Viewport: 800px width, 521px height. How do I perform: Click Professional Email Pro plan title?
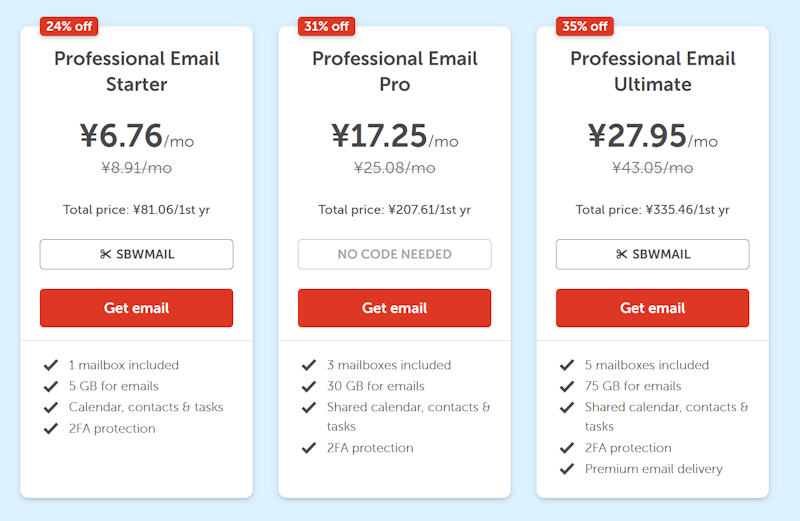click(394, 71)
